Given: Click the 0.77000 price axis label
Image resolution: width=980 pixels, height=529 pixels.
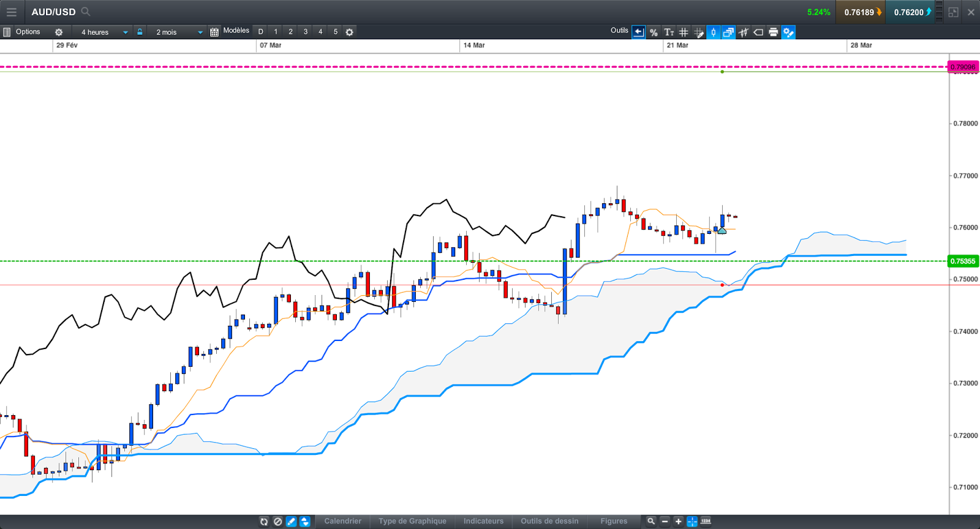Looking at the screenshot, I should pyautogui.click(x=965, y=176).
